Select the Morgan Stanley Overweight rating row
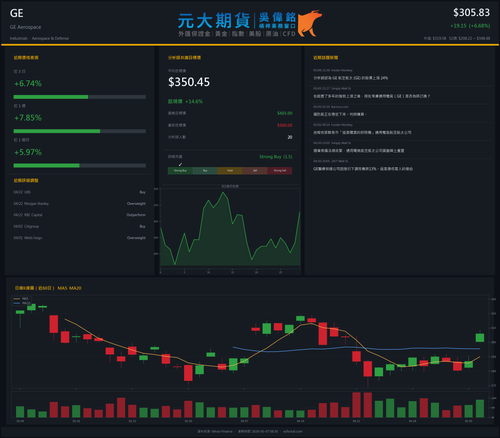This screenshot has width=500, height=438. tap(80, 204)
